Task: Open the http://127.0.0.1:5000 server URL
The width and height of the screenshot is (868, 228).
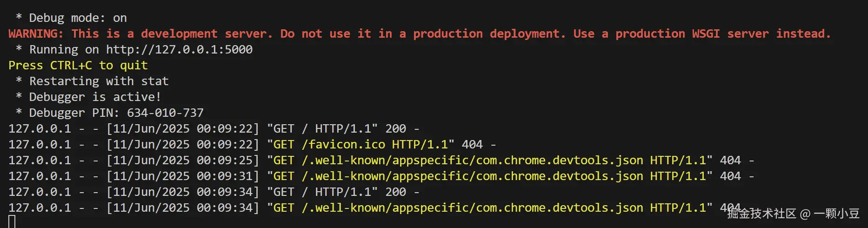Action: pyautogui.click(x=179, y=49)
